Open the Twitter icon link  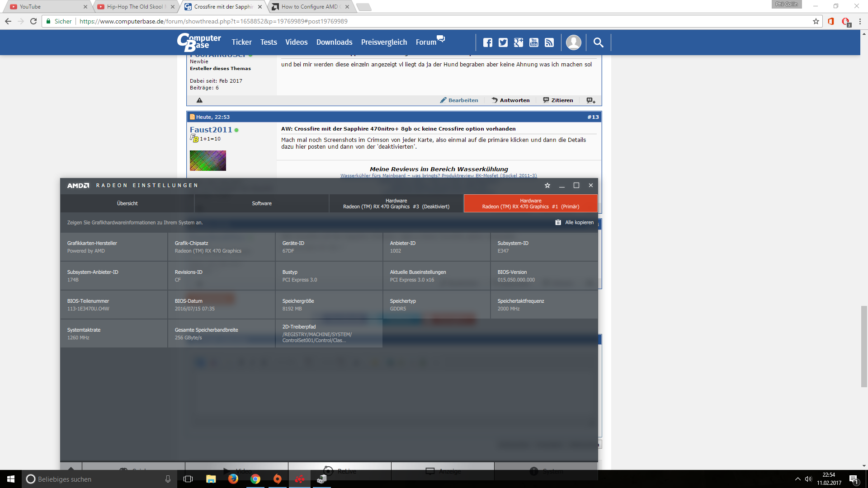pyautogui.click(x=503, y=42)
